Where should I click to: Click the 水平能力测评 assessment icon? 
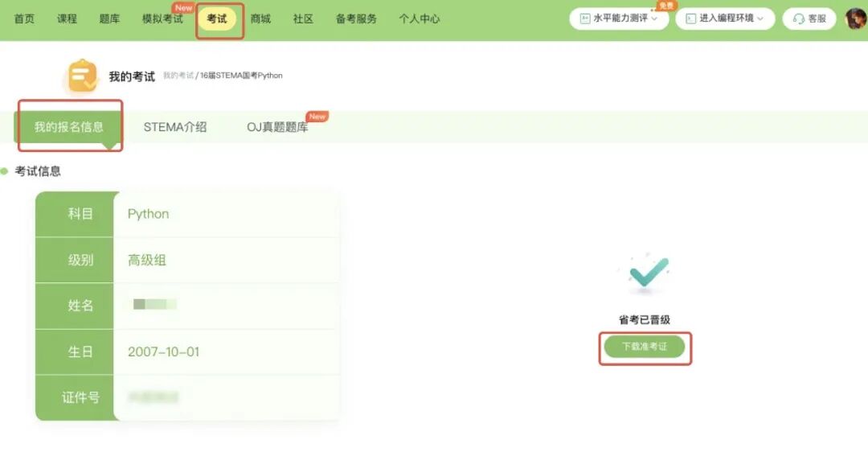pos(584,18)
